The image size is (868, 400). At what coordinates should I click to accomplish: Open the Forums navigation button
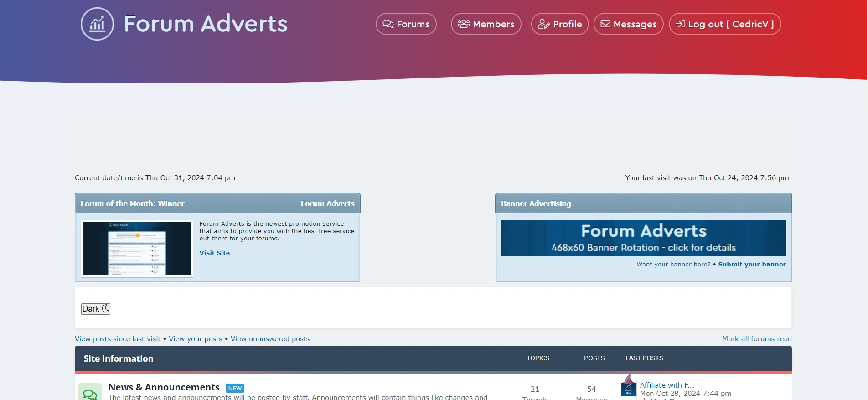[406, 24]
